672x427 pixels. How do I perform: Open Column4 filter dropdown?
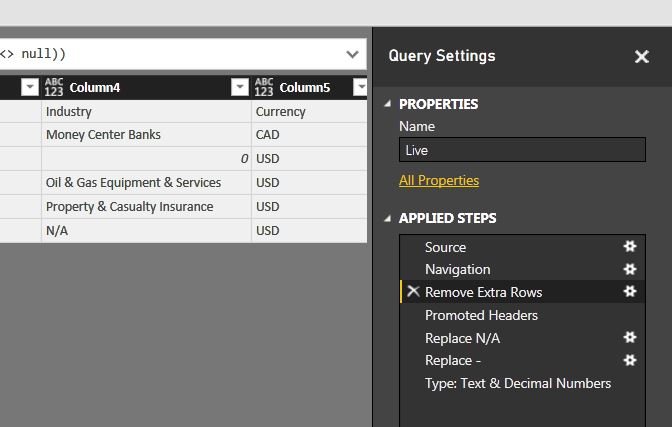(239, 88)
